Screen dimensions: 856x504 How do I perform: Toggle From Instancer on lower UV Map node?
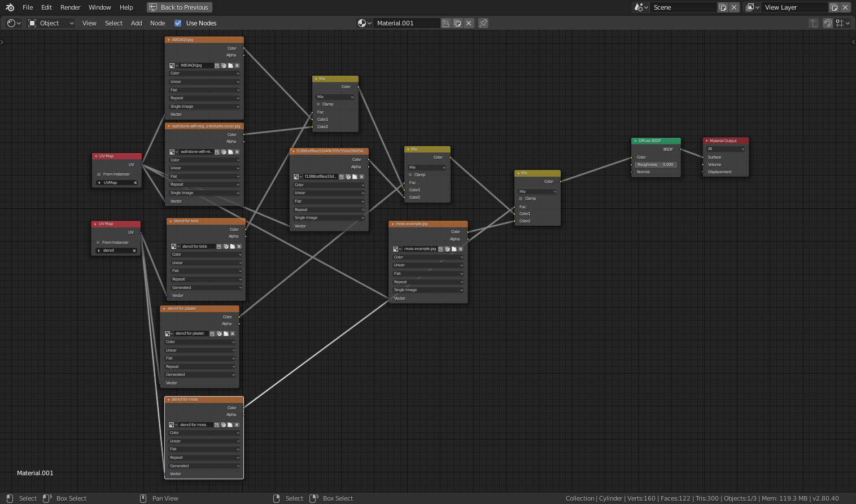98,243
